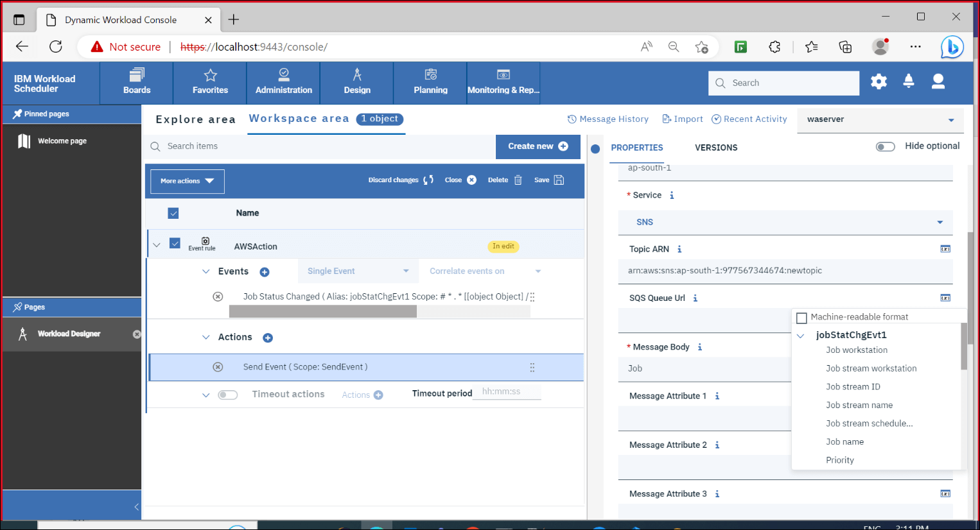
Task: Select Job stream name variable
Action: pos(859,405)
